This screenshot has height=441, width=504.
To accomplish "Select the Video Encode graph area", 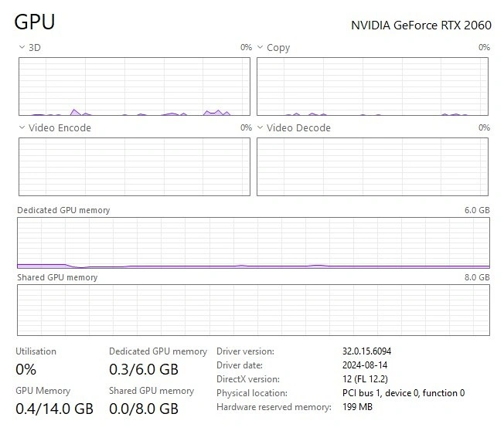I will tap(134, 166).
